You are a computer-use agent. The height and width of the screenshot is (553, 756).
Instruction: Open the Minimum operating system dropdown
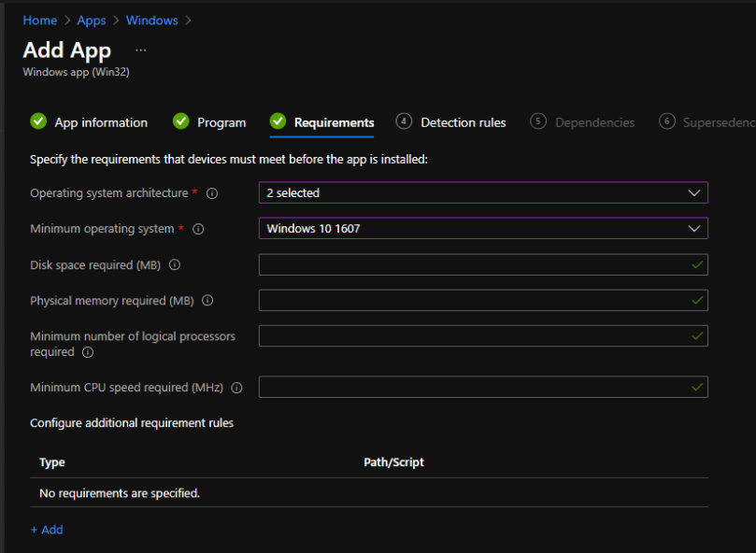pyautogui.click(x=483, y=229)
